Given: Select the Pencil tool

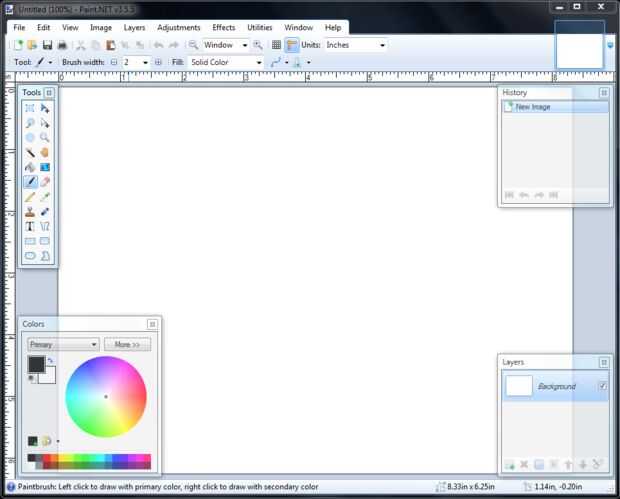Looking at the screenshot, I should 30,197.
